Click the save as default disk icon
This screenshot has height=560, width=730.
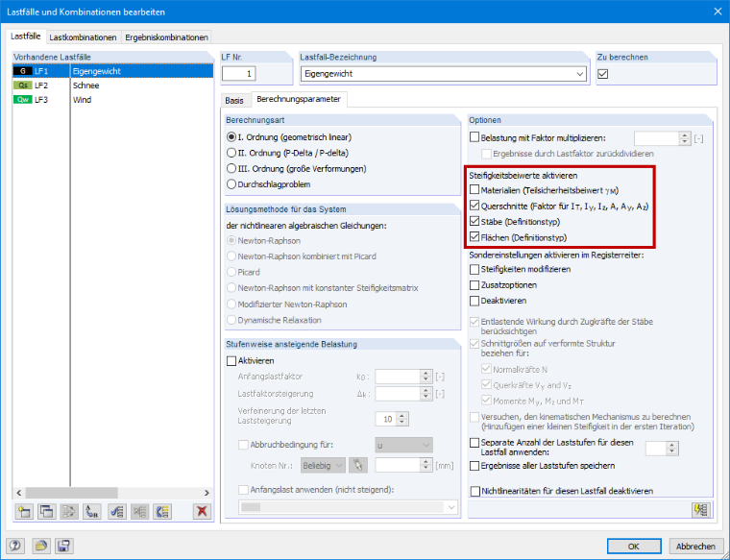pos(63,546)
